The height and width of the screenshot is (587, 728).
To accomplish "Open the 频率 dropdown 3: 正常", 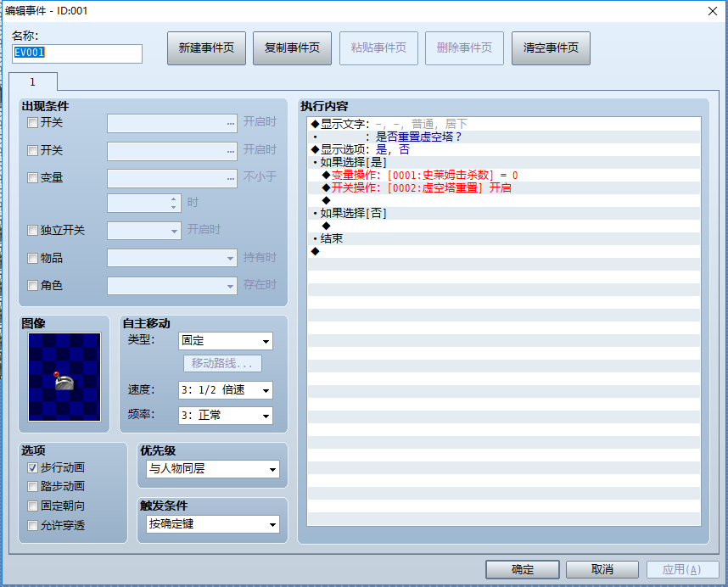I will [226, 416].
